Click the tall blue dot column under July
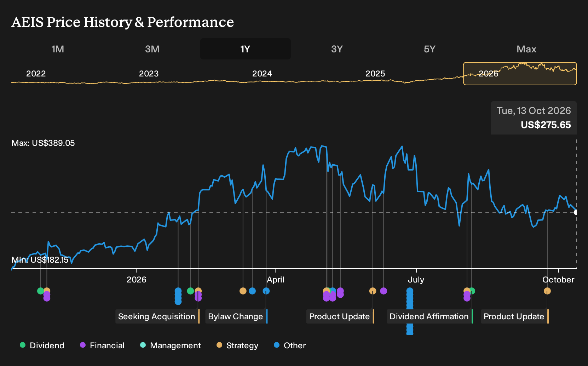 410,311
